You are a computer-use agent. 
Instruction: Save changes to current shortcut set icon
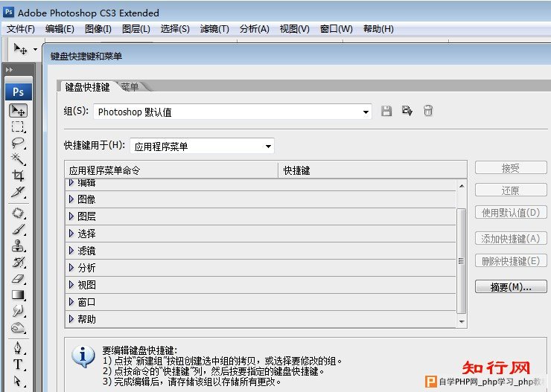(386, 111)
